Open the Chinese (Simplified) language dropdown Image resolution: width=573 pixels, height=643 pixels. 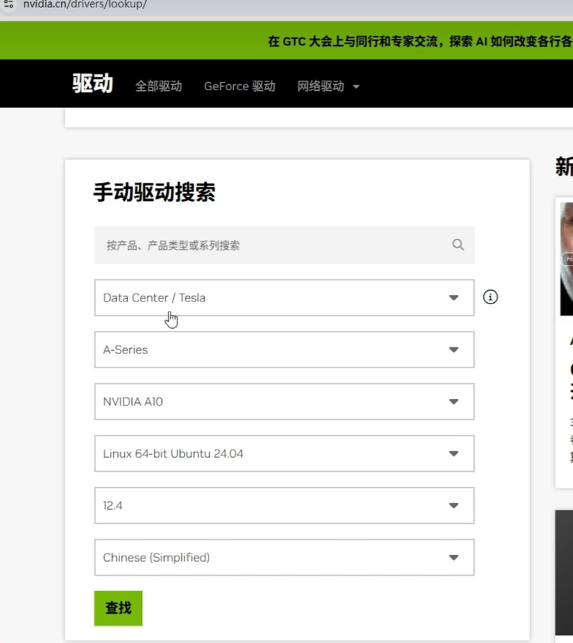click(284, 557)
